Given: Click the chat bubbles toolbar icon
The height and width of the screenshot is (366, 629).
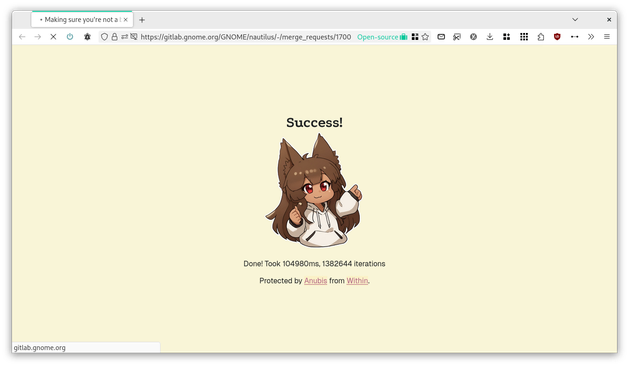Looking at the screenshot, I should (x=457, y=37).
